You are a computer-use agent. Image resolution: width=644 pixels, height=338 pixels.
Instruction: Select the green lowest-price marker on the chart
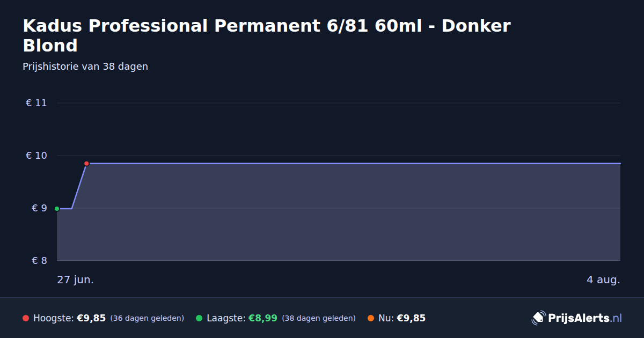click(x=57, y=209)
